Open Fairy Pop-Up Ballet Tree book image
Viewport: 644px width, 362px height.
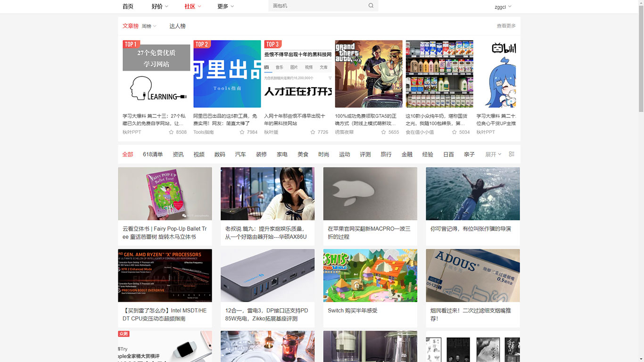165,194
